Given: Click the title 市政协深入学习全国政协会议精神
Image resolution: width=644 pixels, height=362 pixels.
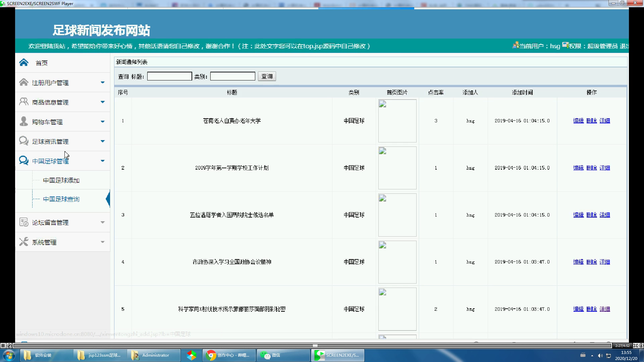Looking at the screenshot, I should point(232,262).
